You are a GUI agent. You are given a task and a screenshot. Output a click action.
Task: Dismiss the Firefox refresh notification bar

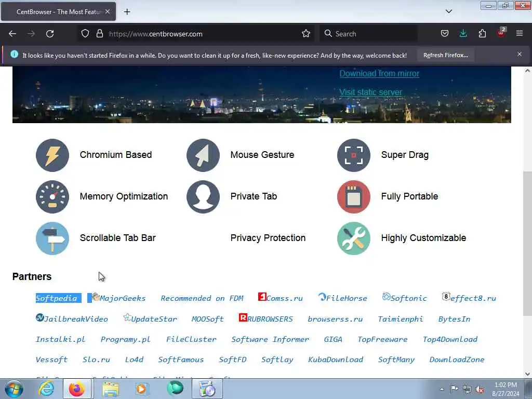pos(520,54)
